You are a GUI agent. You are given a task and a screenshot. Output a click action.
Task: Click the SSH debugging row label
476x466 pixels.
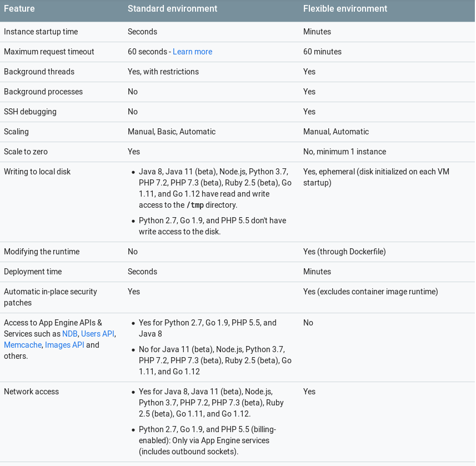tap(31, 112)
